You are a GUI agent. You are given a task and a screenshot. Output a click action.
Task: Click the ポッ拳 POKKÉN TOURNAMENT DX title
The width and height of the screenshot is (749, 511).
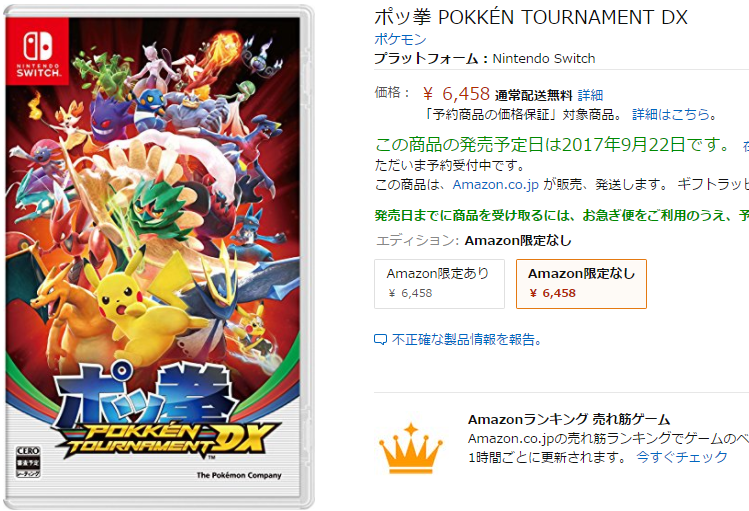(531, 17)
